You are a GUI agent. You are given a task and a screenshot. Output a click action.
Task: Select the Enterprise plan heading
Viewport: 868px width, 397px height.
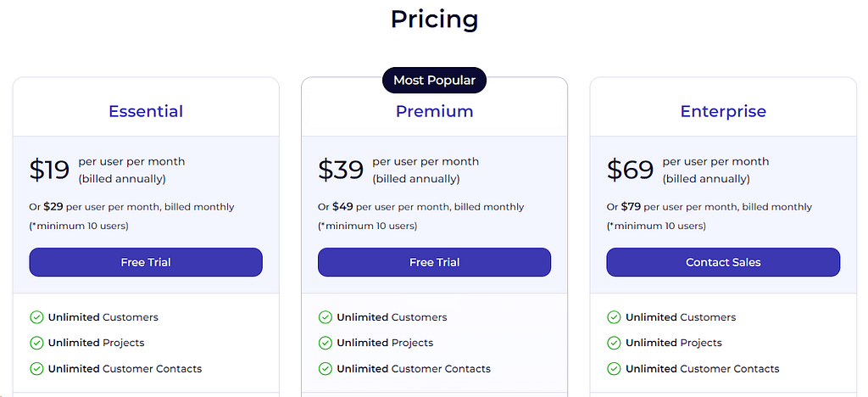coord(724,111)
